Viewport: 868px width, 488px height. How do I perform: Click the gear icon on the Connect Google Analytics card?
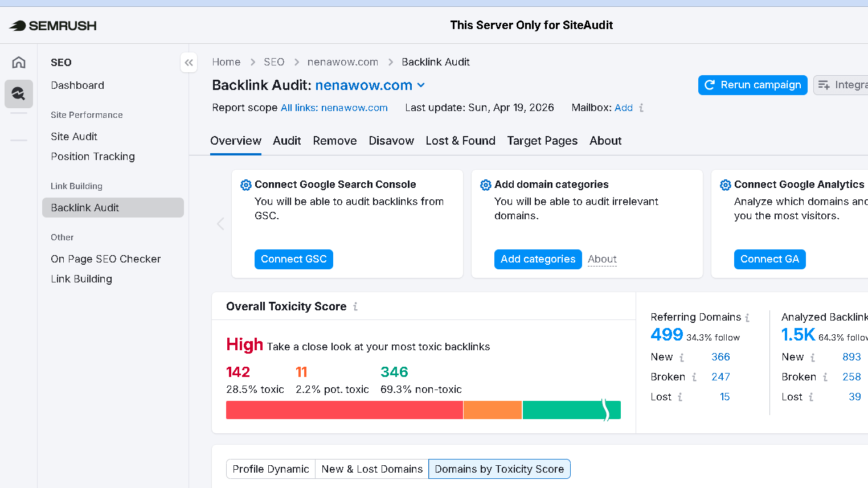(x=725, y=184)
